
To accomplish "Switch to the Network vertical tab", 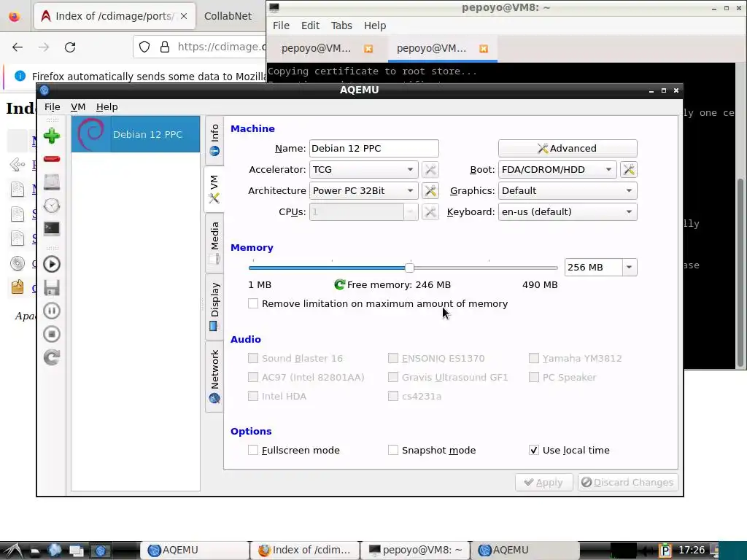I will [214, 376].
